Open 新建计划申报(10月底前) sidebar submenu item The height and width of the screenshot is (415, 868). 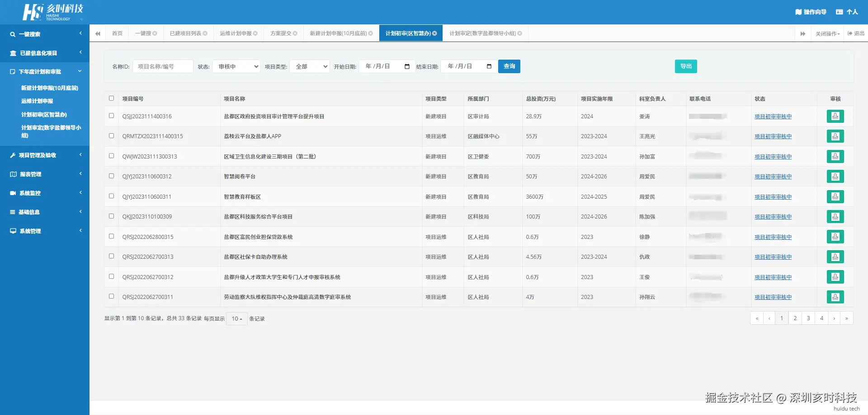point(50,88)
